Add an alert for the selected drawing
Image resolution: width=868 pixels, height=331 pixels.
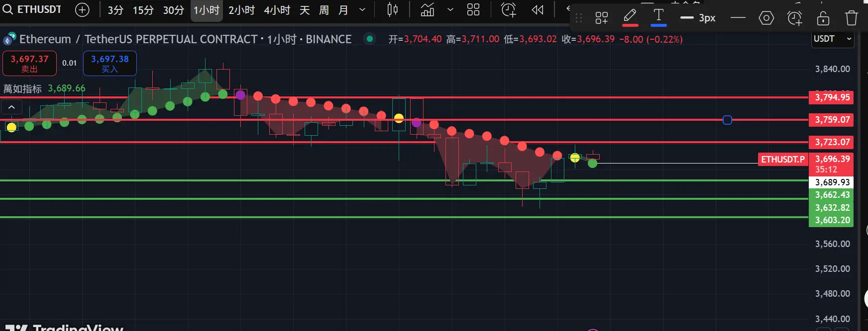tap(795, 18)
